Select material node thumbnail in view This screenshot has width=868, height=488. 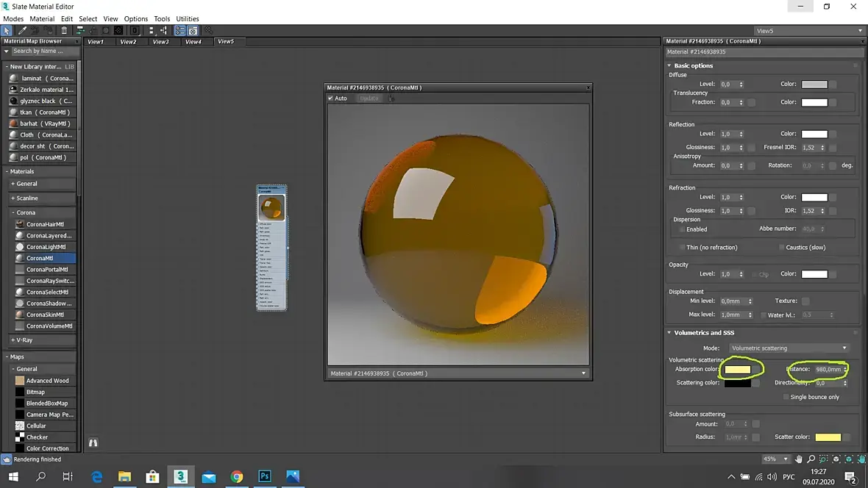[x=271, y=207]
